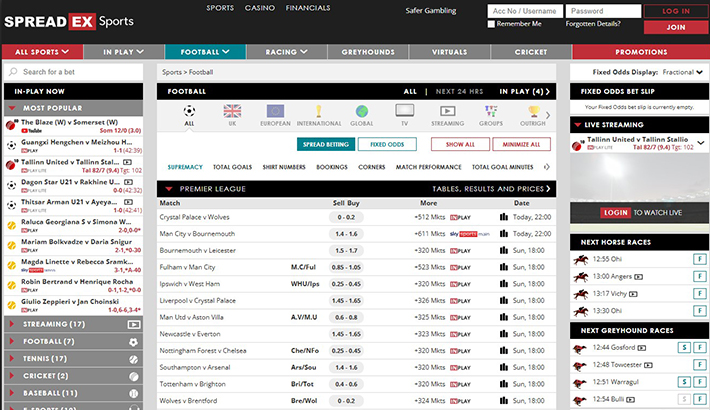This screenshot has width=710, height=410.
Task: Switch to the Bookings market tab
Action: 332,167
